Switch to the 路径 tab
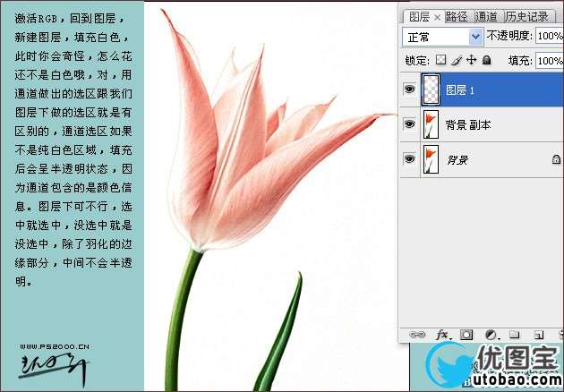564x392 pixels. click(457, 16)
